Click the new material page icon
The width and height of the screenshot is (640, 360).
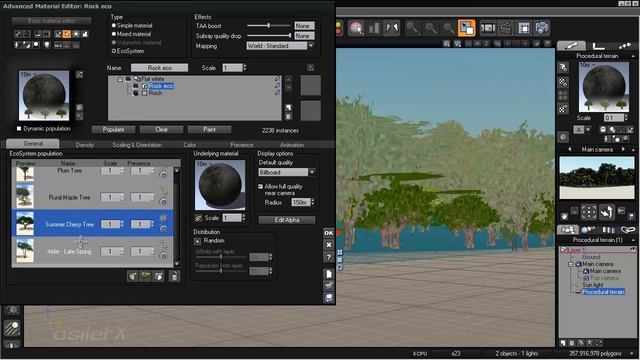click(329, 274)
